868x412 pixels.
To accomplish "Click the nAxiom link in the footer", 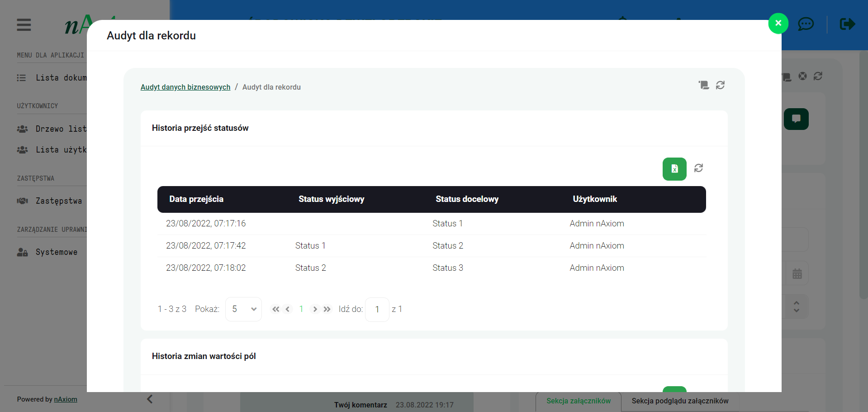I will (x=66, y=399).
